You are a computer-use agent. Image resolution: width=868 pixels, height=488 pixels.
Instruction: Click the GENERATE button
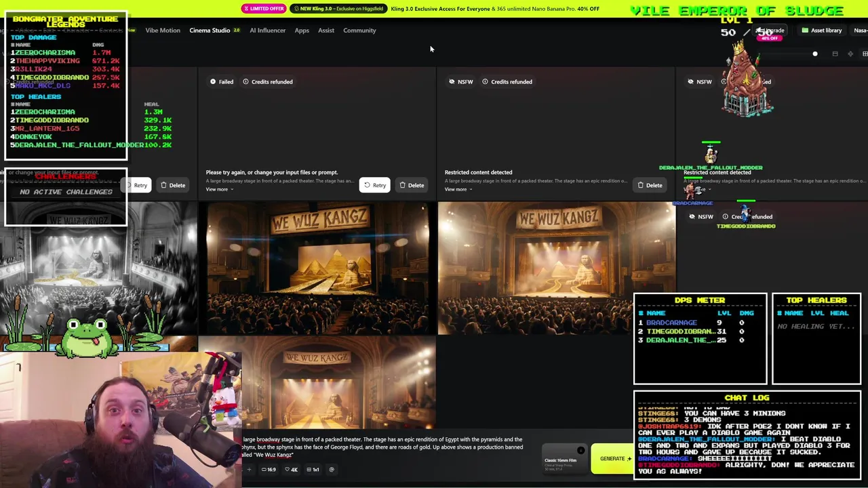pyautogui.click(x=614, y=459)
